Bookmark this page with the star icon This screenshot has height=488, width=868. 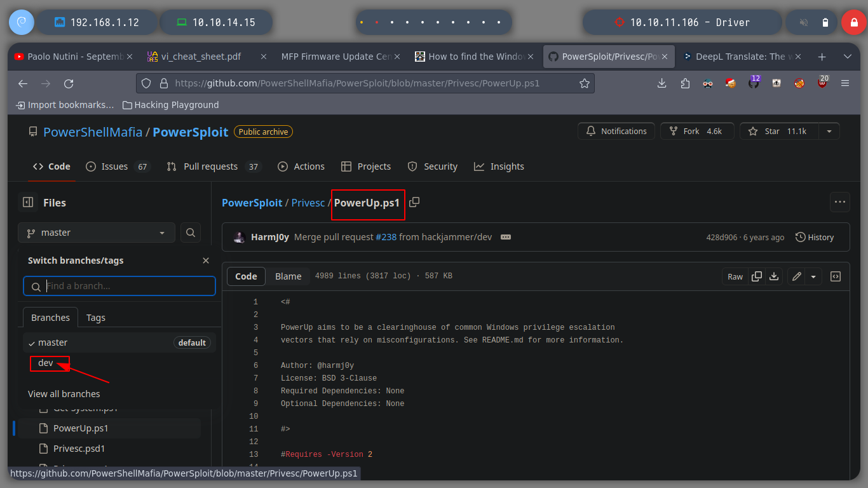click(585, 83)
